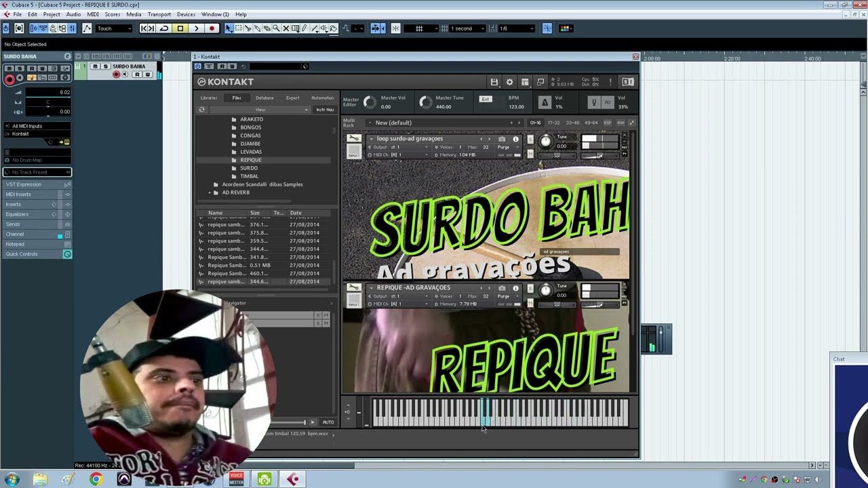868x488 pixels.
Task: Open Kontakt options gear icon
Action: click(510, 82)
